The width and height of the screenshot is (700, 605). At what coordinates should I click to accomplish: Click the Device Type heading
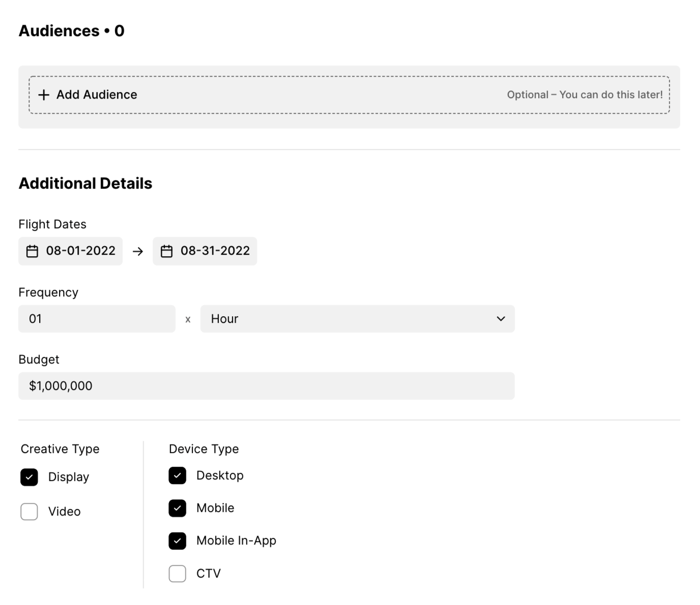click(203, 449)
